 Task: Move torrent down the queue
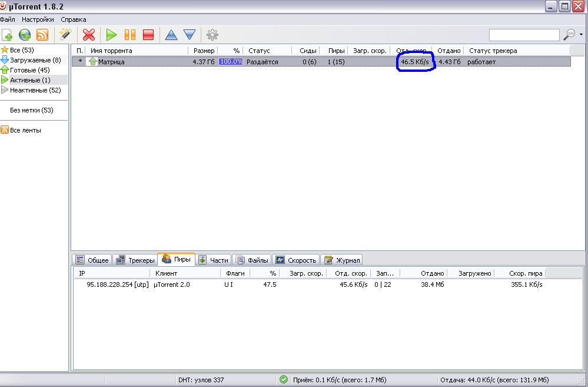coord(189,35)
